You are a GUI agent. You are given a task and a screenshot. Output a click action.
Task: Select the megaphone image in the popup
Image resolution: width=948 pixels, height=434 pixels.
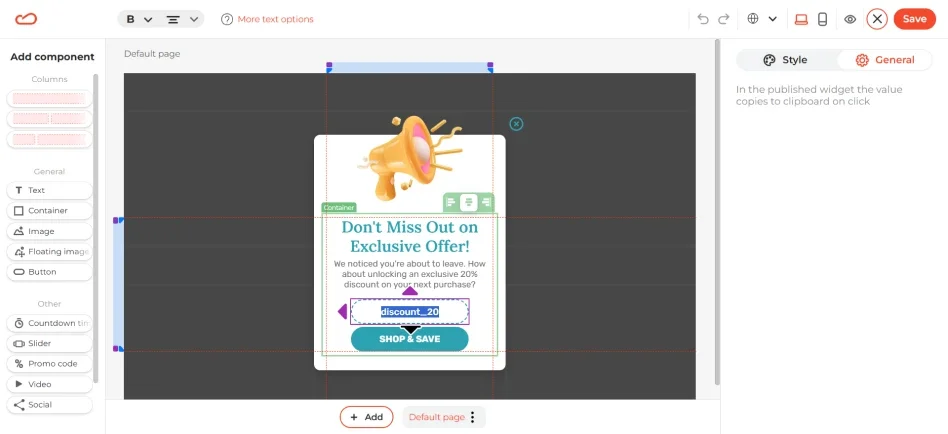tap(409, 158)
